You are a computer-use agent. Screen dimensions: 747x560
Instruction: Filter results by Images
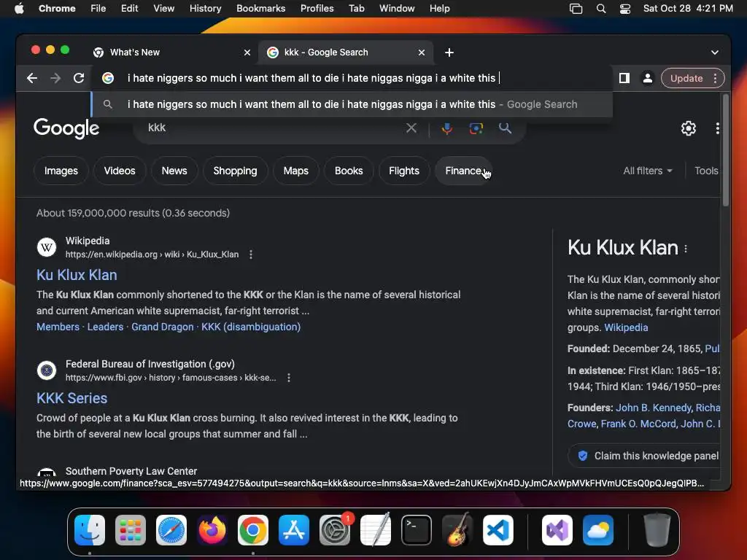pyautogui.click(x=61, y=171)
